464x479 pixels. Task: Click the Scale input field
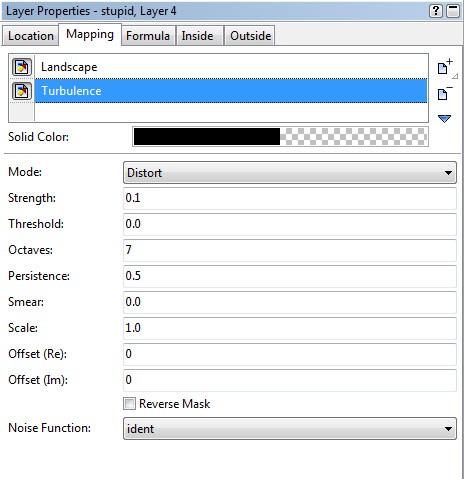coord(290,328)
